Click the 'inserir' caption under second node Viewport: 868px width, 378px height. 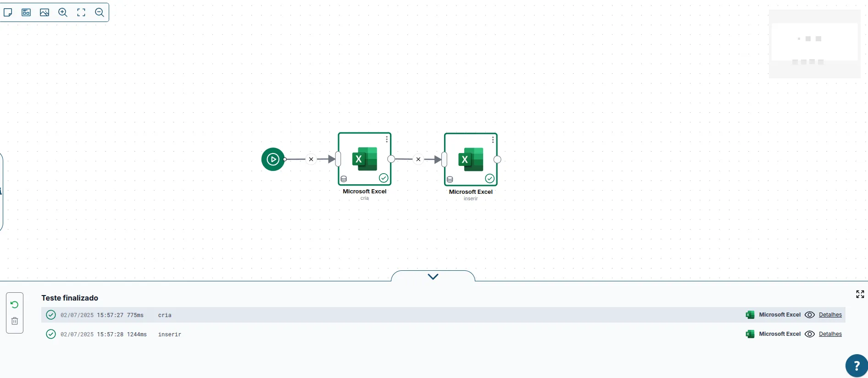tap(471, 199)
